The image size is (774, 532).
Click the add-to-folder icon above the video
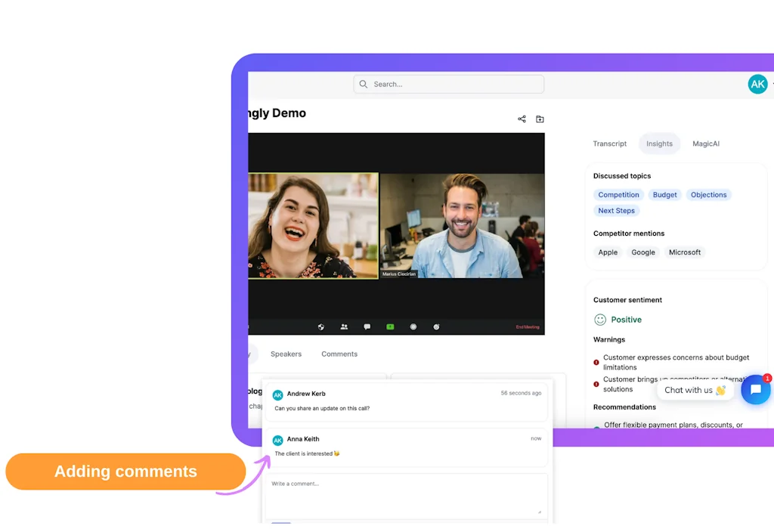[540, 119]
